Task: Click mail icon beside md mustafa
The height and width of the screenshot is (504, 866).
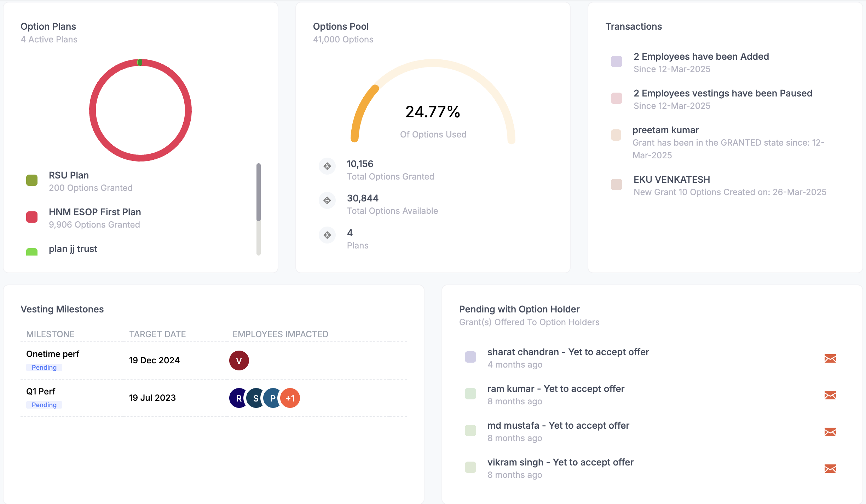Action: tap(830, 432)
